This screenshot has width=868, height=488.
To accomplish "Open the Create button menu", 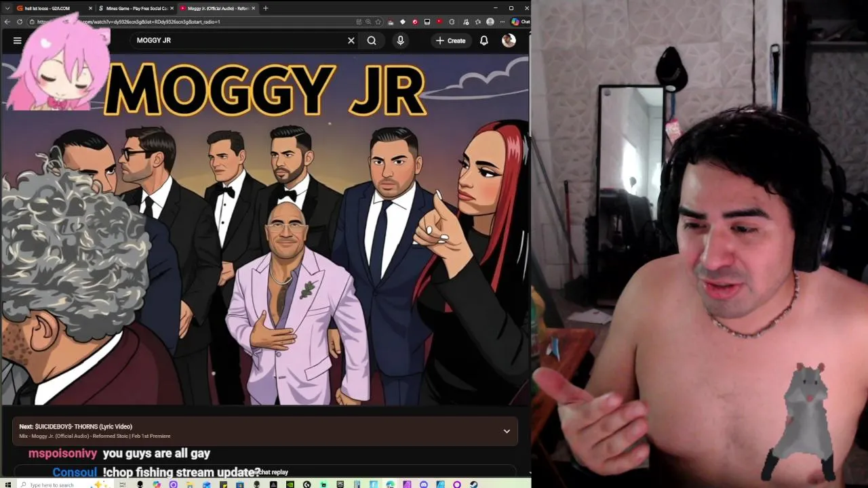I will click(x=451, y=41).
